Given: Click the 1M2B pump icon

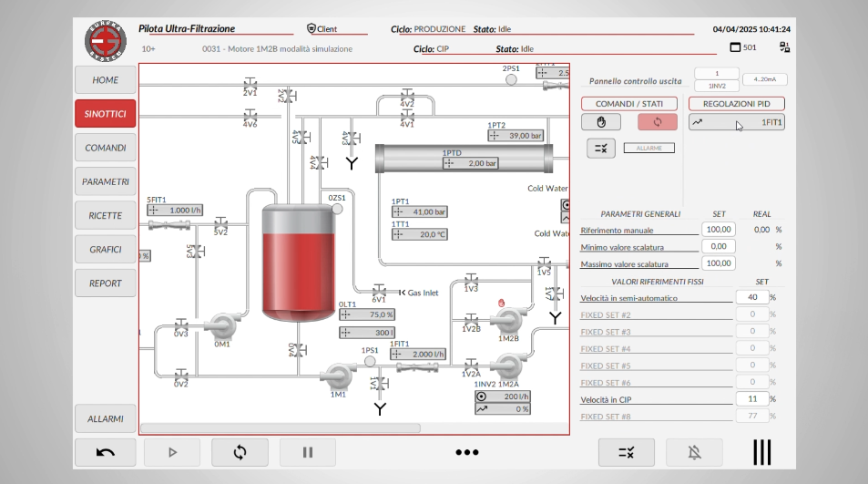Looking at the screenshot, I should tap(506, 320).
